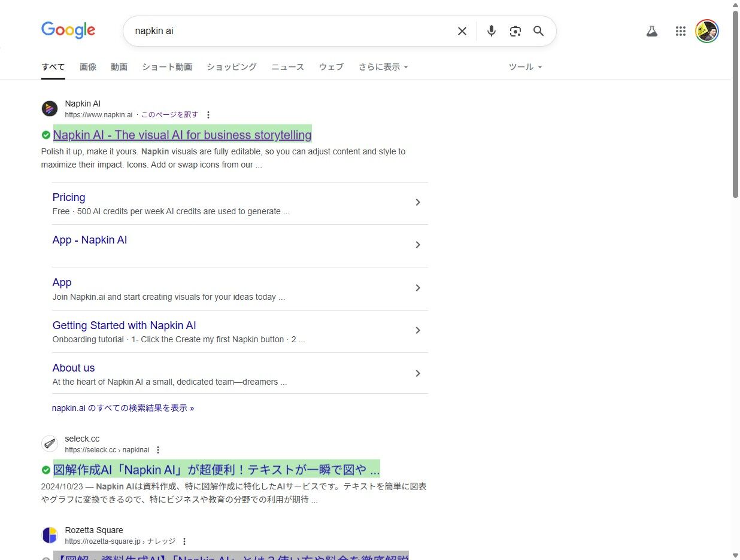Click the Napkin AI site favicon
Screen dimensions: 740x560
(x=50, y=109)
